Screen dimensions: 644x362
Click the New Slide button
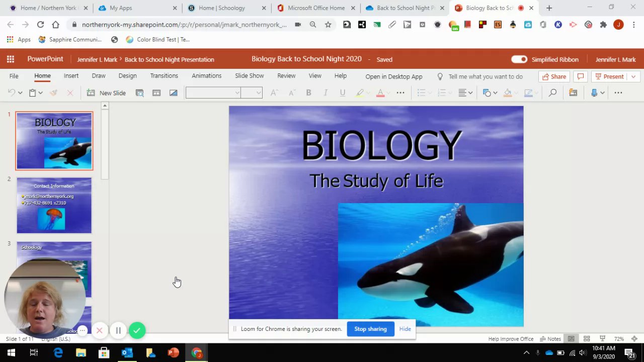click(x=106, y=93)
